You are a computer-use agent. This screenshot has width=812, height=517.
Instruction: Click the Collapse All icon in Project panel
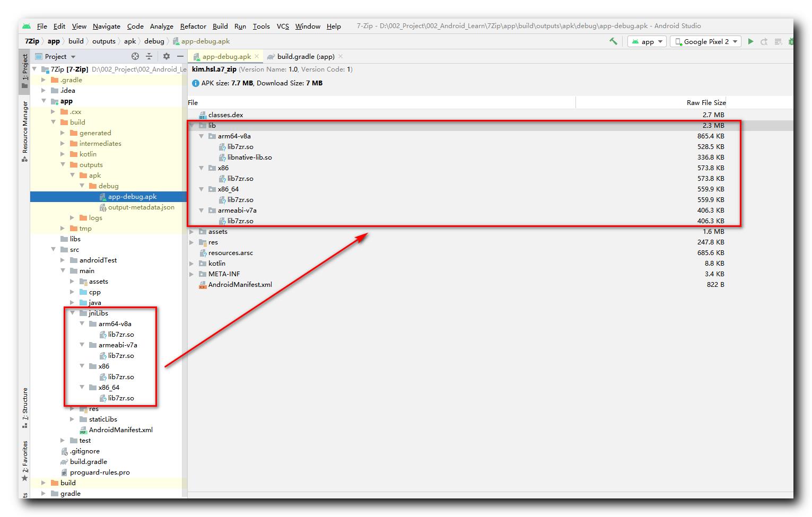point(149,56)
